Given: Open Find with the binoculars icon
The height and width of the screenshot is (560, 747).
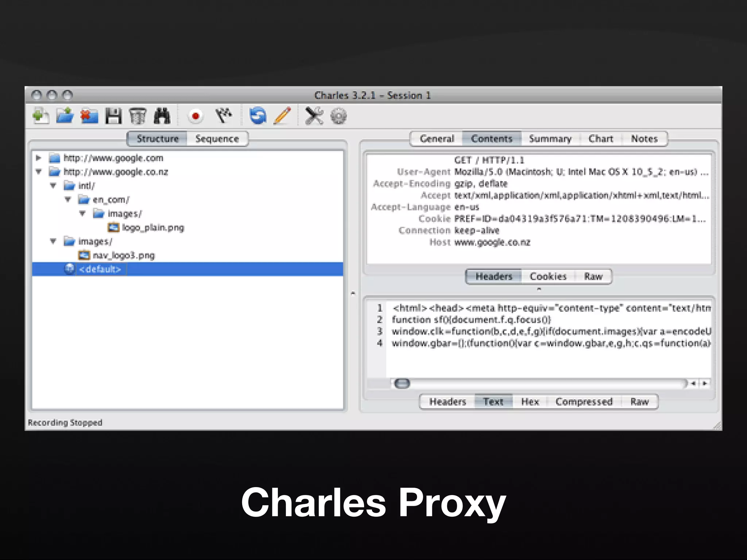Looking at the screenshot, I should (x=162, y=116).
